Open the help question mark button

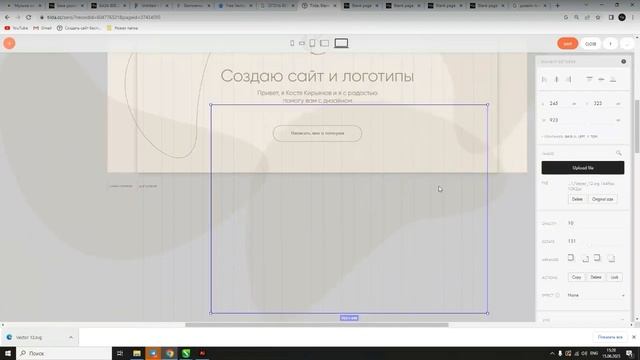click(610, 44)
